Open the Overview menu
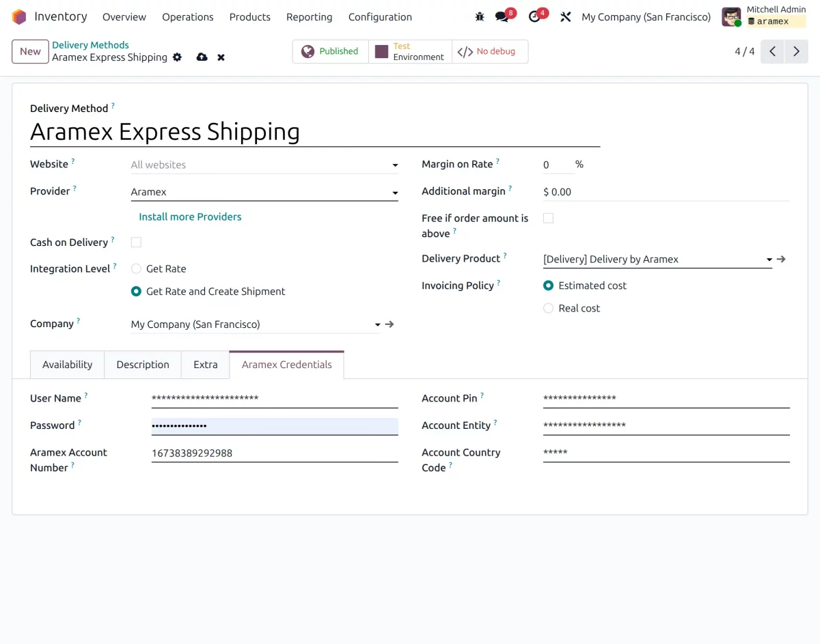Image resolution: width=820 pixels, height=644 pixels. (124, 17)
